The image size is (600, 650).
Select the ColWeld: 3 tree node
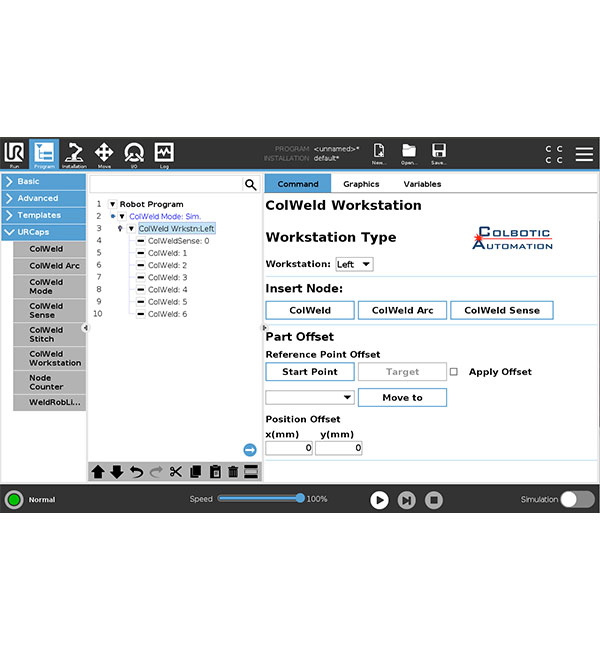point(168,277)
